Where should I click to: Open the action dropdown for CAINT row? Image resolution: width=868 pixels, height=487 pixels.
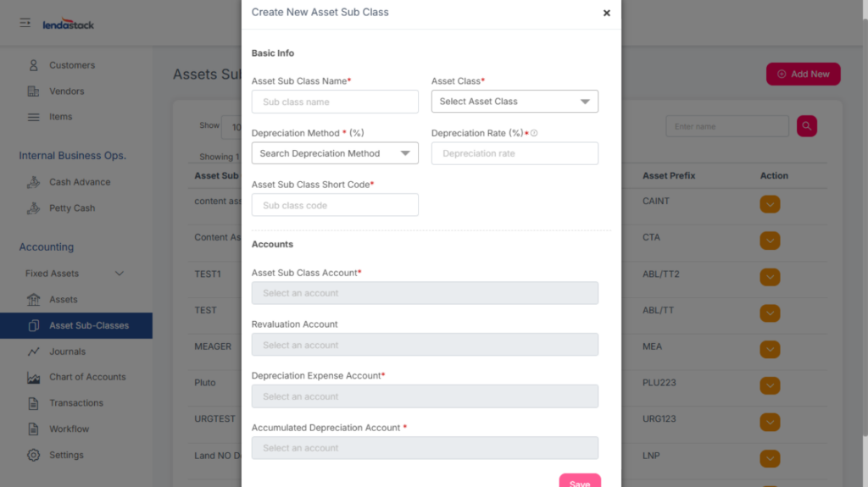coord(770,204)
